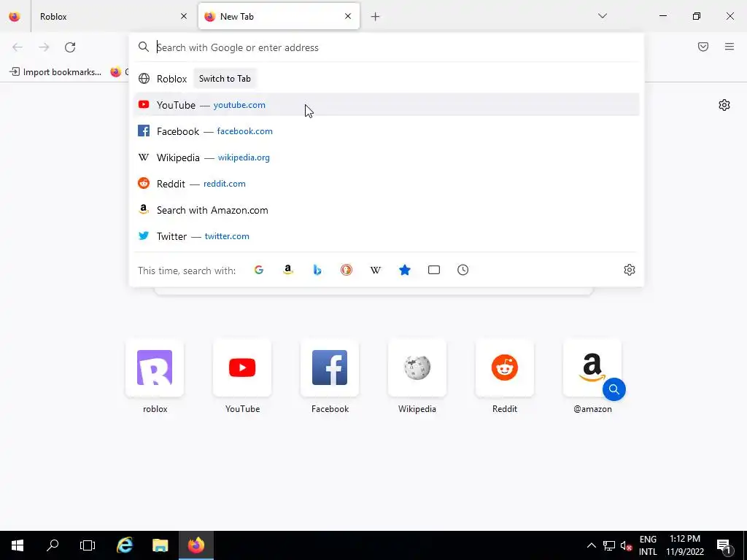747x560 pixels.
Task: Search this time with Google icon
Action: (x=259, y=270)
